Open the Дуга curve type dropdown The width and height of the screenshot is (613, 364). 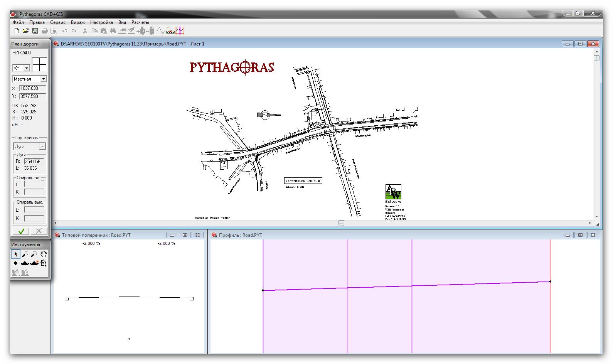coord(42,147)
